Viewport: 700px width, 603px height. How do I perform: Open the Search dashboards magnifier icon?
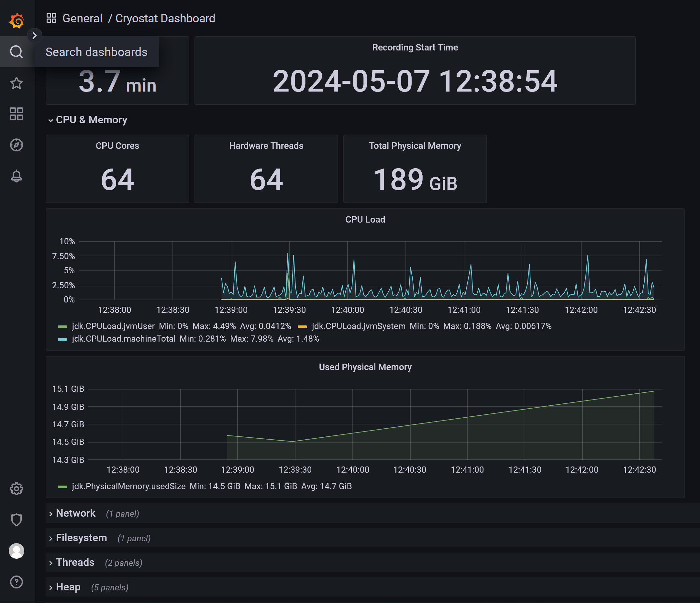point(17,52)
